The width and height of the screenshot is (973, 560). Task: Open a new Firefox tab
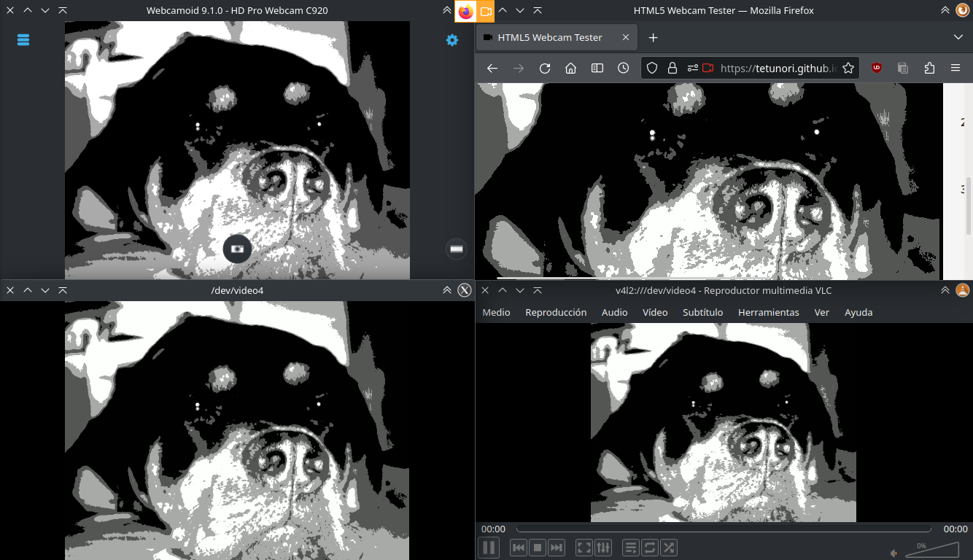pos(653,37)
